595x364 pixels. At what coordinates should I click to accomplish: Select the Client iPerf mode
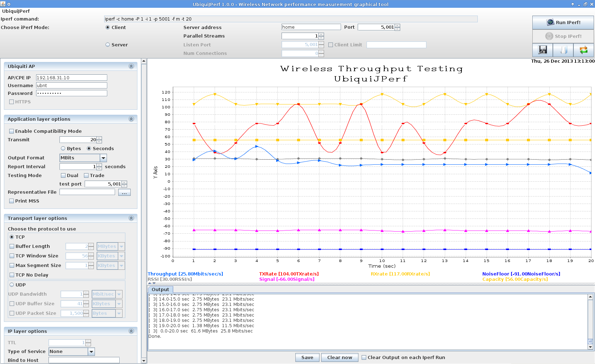pyautogui.click(x=108, y=27)
